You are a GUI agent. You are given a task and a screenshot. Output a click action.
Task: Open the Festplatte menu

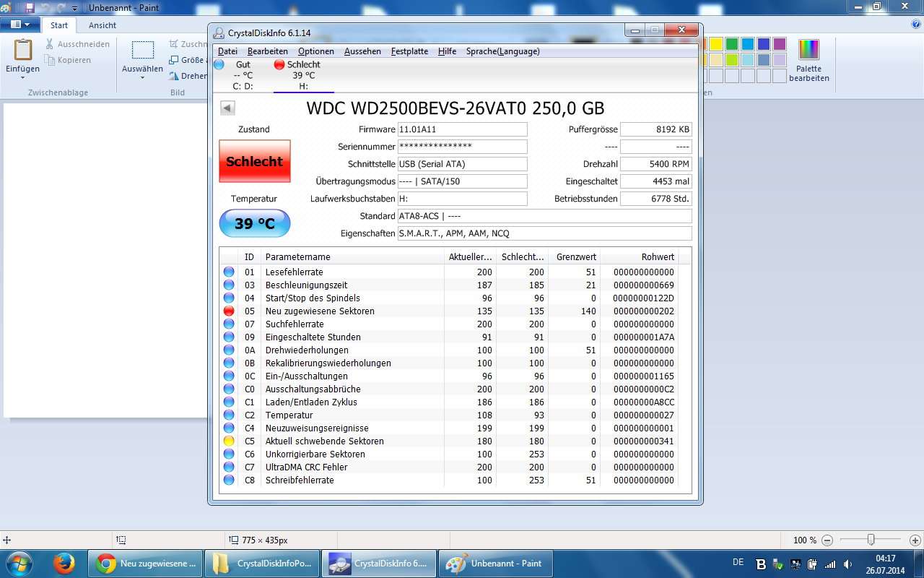[x=409, y=51]
